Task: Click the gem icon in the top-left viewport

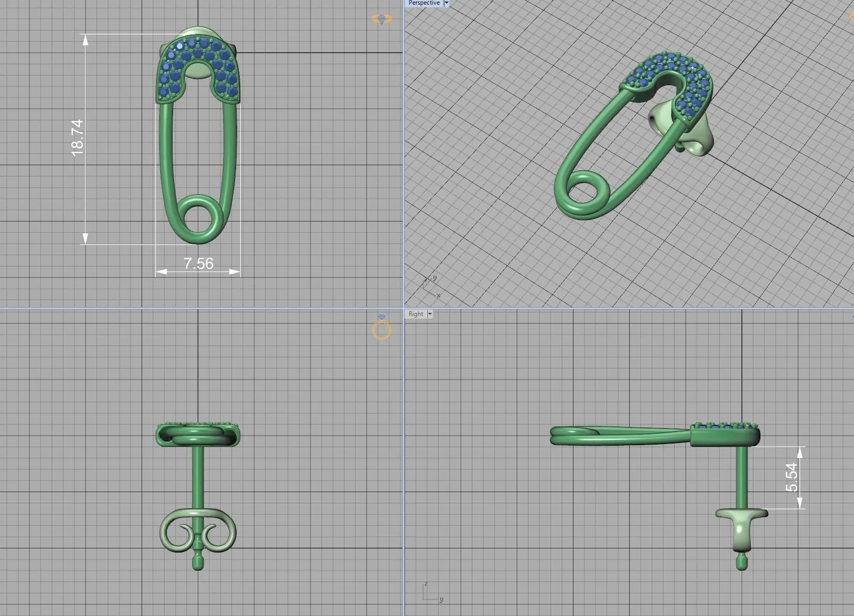Action: tap(382, 19)
